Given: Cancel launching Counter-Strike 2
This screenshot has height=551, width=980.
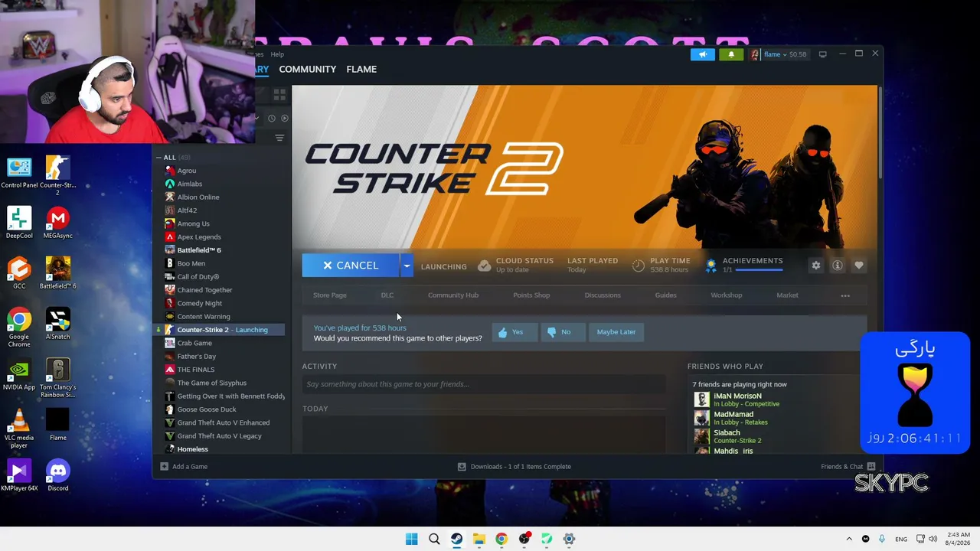Looking at the screenshot, I should click(x=351, y=266).
